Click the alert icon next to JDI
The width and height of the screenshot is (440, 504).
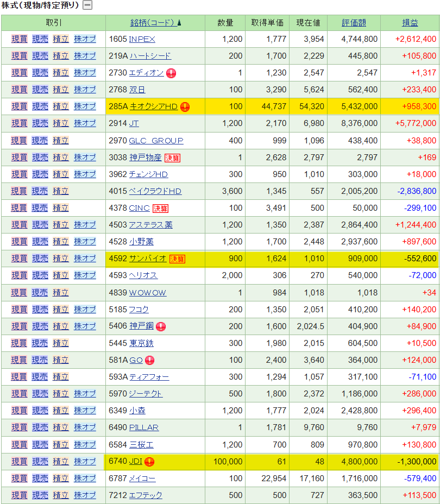[x=149, y=462]
